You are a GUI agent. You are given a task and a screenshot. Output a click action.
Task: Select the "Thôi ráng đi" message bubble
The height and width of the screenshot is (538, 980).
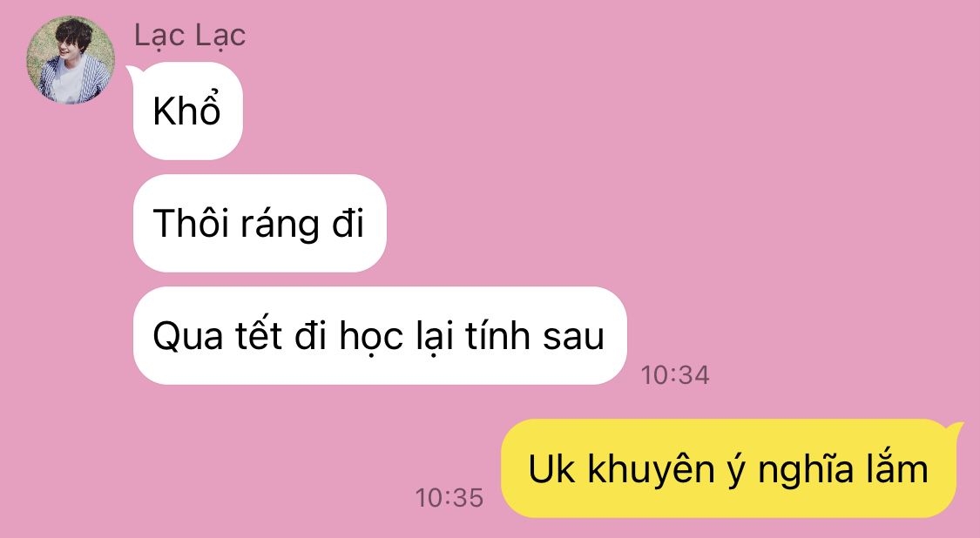click(x=260, y=223)
